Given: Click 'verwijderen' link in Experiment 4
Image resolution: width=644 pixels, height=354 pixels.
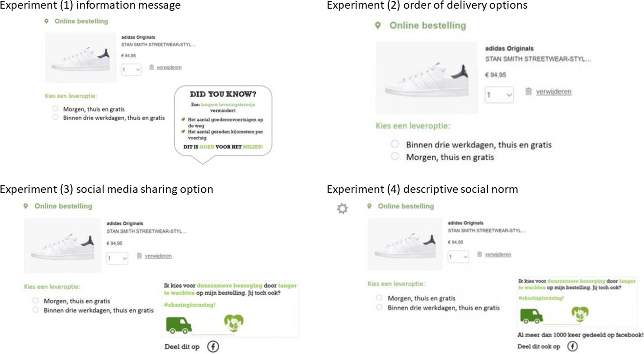Looking at the screenshot, I should point(498,255).
